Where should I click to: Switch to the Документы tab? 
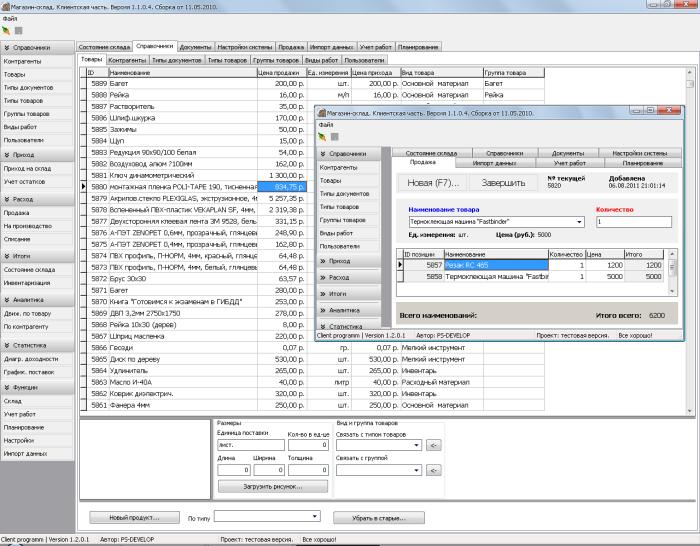[x=195, y=47]
